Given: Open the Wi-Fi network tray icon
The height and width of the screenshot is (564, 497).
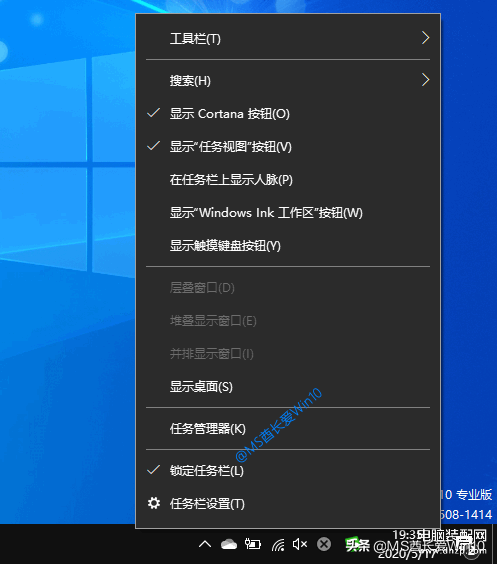Looking at the screenshot, I should (278, 545).
